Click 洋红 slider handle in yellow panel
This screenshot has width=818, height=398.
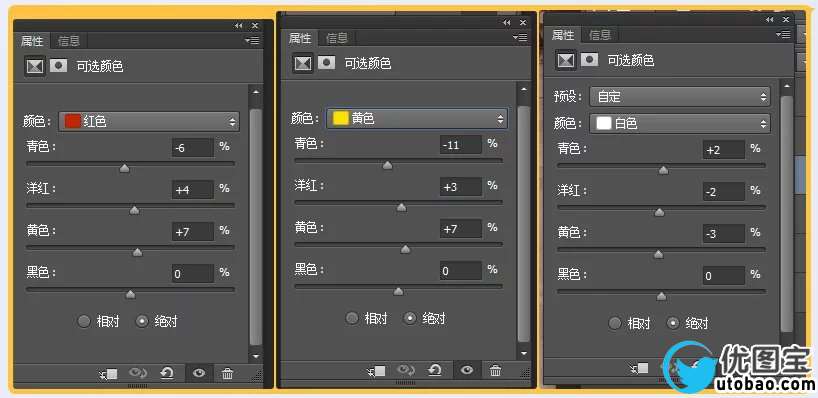click(x=401, y=207)
